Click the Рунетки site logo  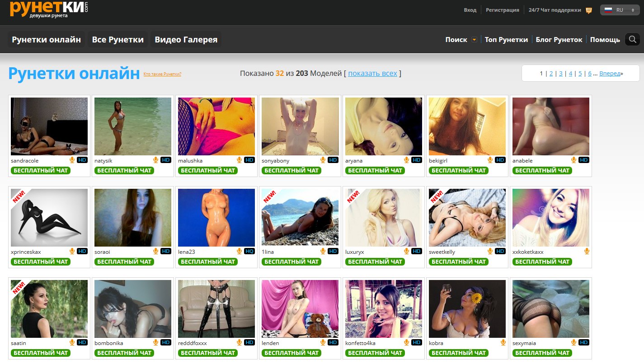49,9
